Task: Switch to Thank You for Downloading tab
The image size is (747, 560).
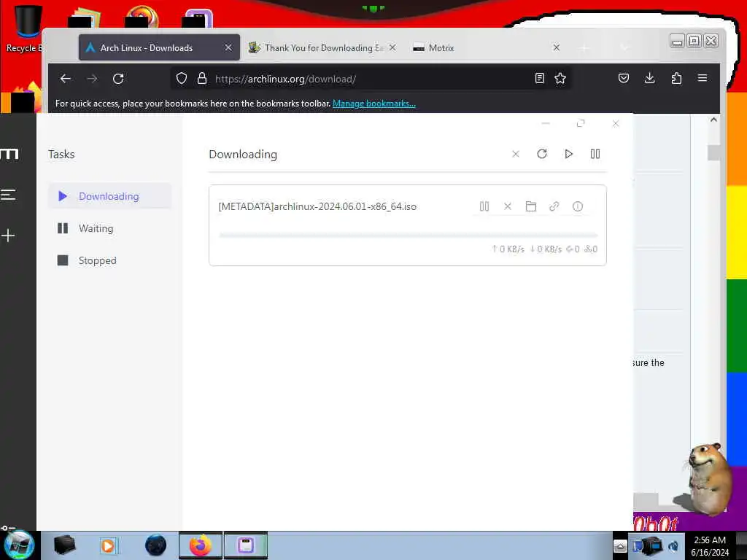Action: [x=323, y=47]
